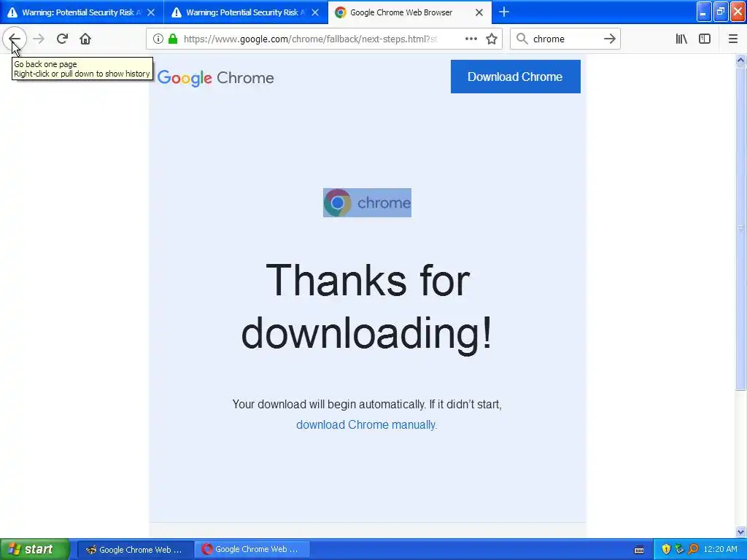Click the chrome logo image in page center

click(367, 203)
